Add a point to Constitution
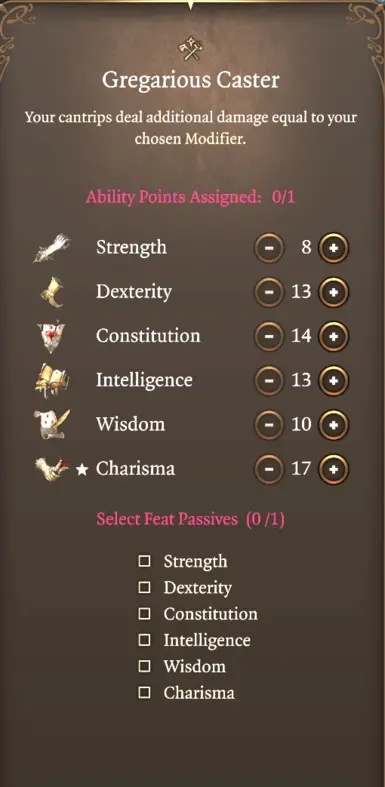The image size is (385, 787). [x=333, y=336]
